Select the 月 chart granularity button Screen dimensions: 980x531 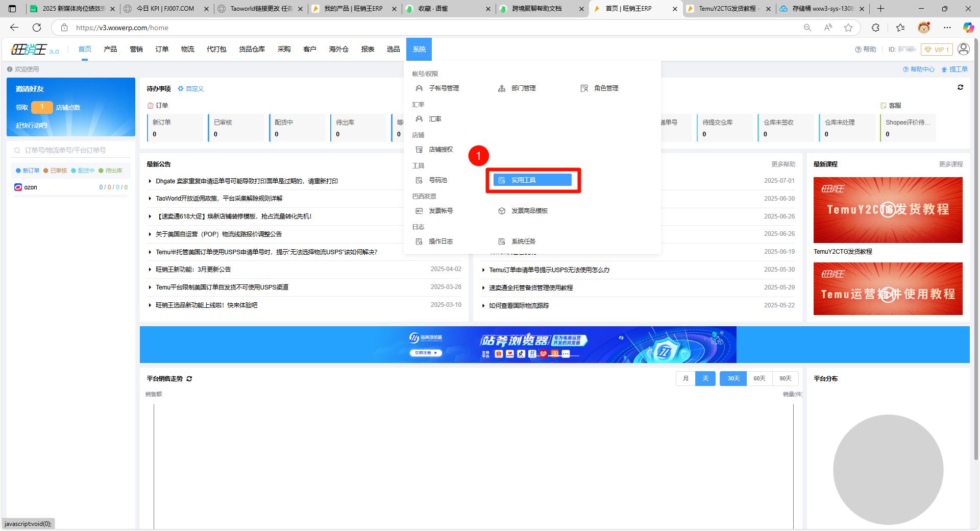685,378
